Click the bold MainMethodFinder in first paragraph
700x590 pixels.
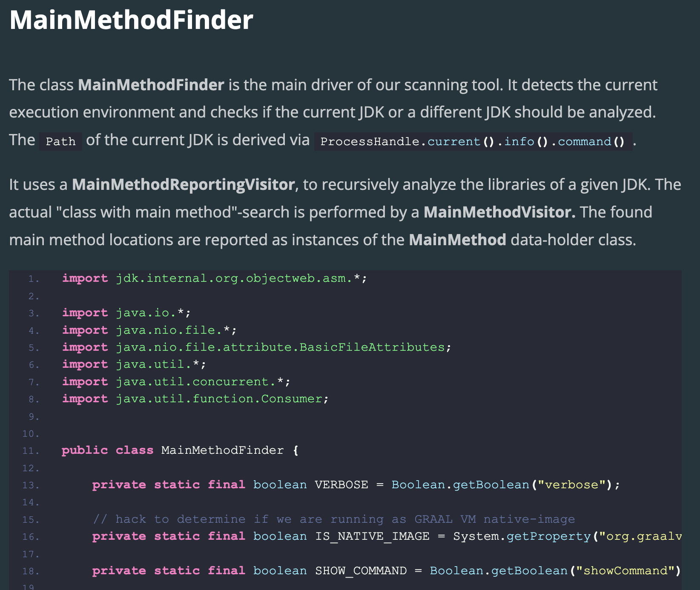point(151,85)
